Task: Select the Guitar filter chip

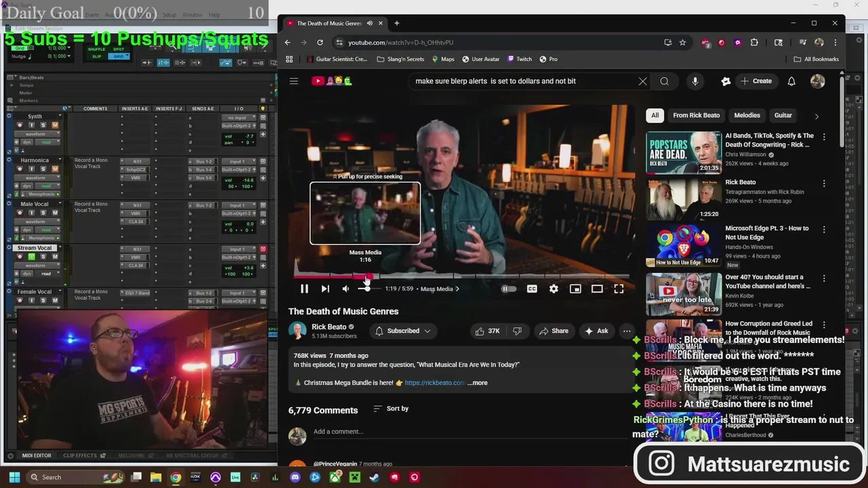Action: click(x=783, y=115)
